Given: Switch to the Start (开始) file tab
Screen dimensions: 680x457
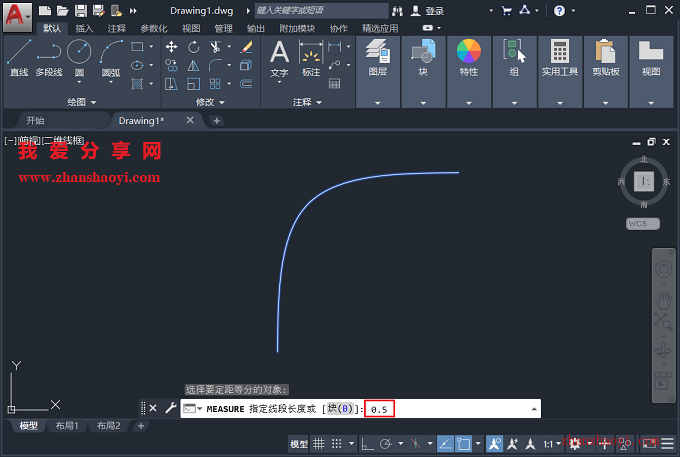Looking at the screenshot, I should (x=35, y=121).
